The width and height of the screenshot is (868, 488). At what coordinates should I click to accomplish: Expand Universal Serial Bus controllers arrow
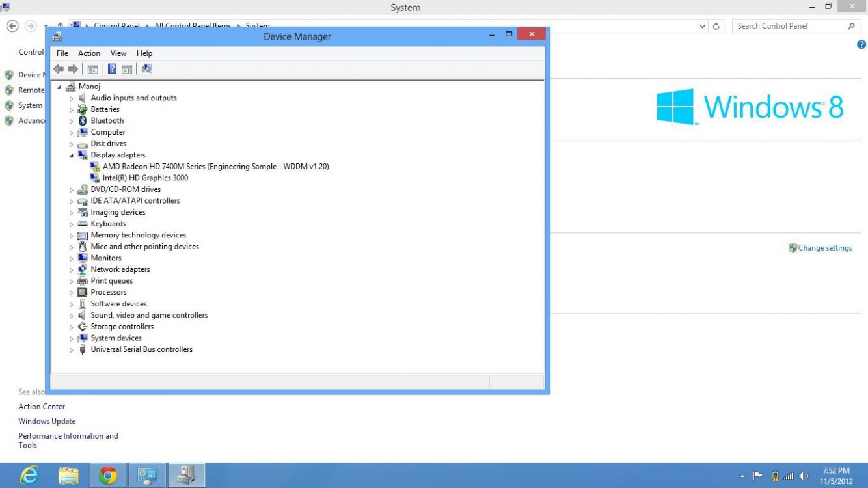72,350
